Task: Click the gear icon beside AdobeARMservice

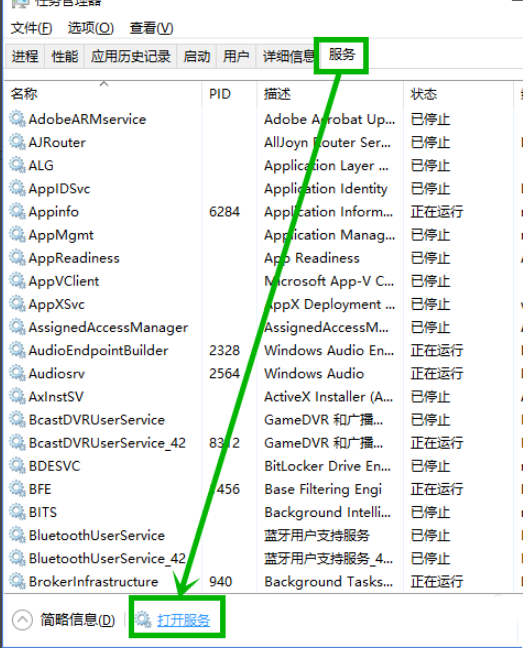Action: click(17, 119)
